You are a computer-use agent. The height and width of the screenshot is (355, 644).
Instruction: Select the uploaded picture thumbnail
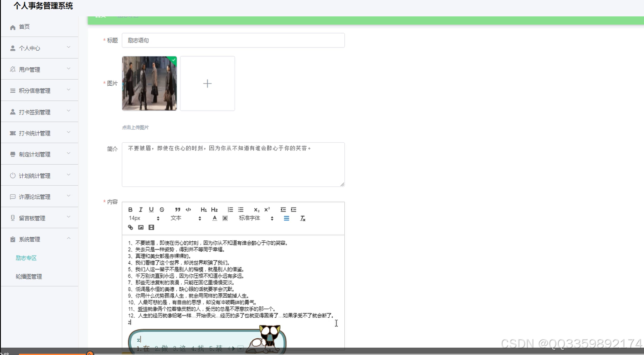point(149,83)
